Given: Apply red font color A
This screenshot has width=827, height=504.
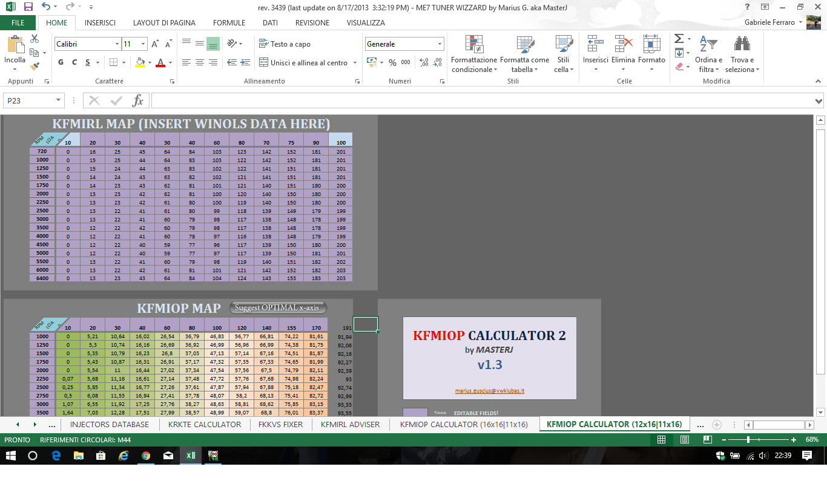Looking at the screenshot, I should pos(160,62).
